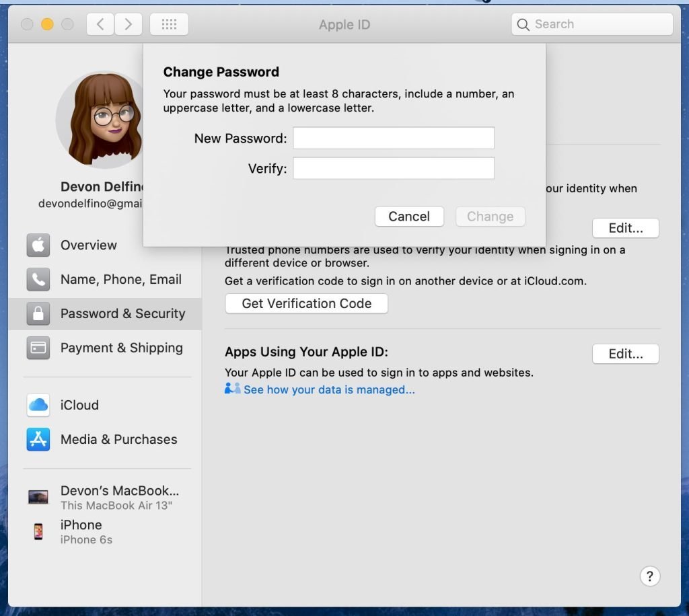Viewport: 689px width, 616px height.
Task: Click the search magnifier icon
Action: tap(523, 25)
